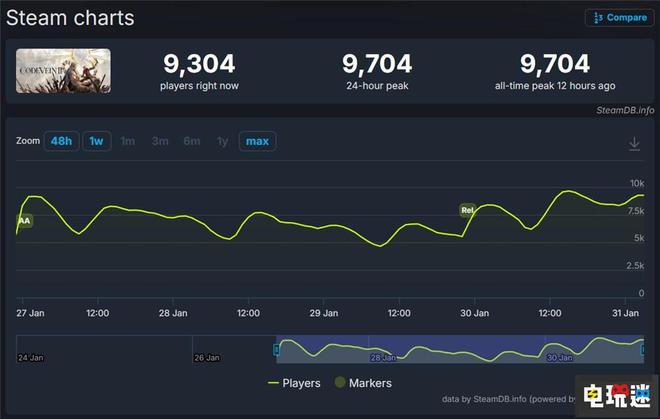Select the 3m zoom option
The height and width of the screenshot is (419, 660).
(x=160, y=141)
